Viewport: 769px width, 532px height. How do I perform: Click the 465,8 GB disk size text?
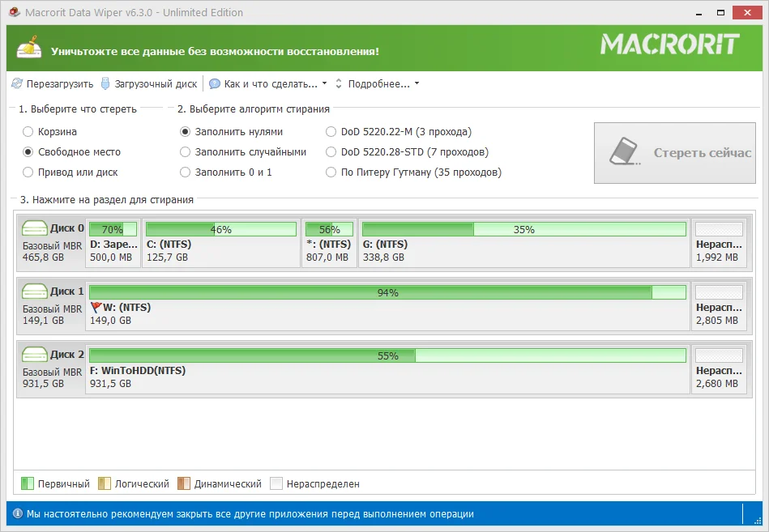[43, 257]
